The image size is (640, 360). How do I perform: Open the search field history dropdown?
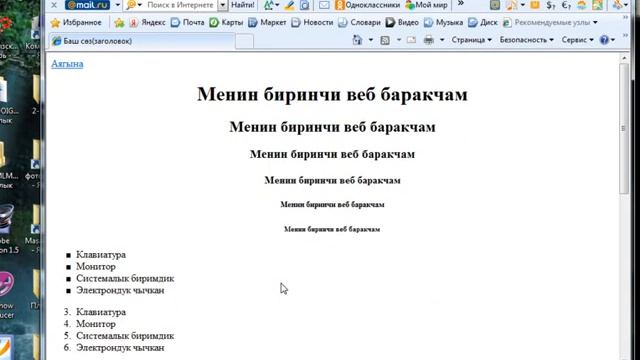coord(222,5)
